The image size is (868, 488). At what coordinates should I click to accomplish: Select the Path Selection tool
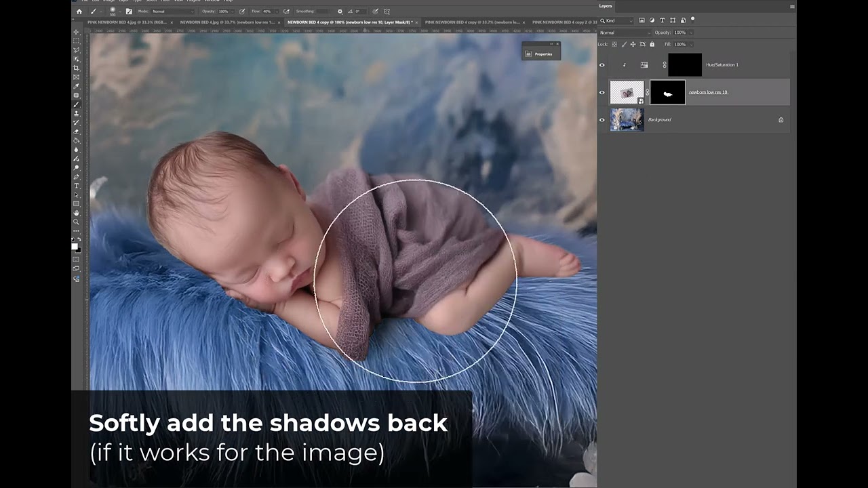click(x=76, y=195)
